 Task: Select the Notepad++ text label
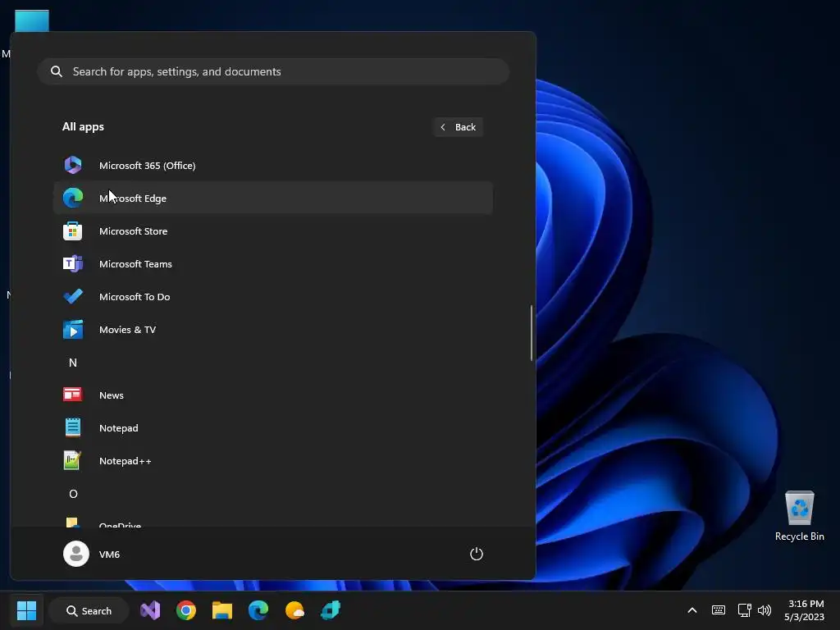click(126, 461)
